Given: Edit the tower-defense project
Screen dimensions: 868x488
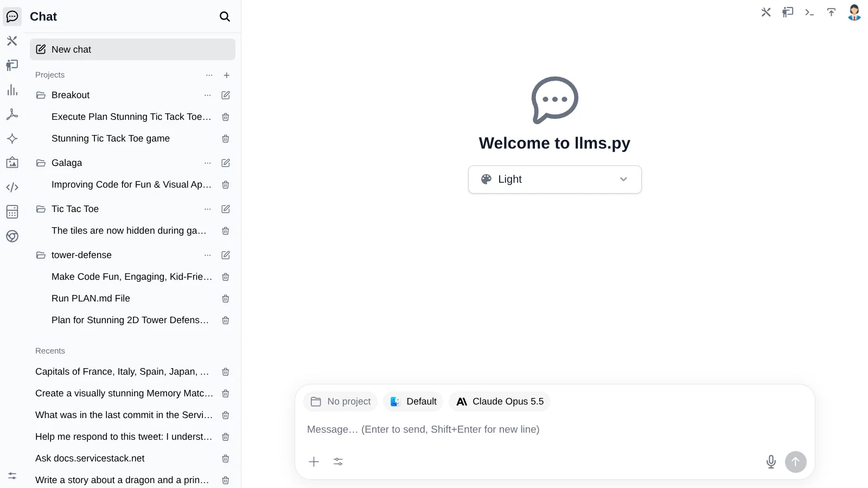Looking at the screenshot, I should coord(226,255).
